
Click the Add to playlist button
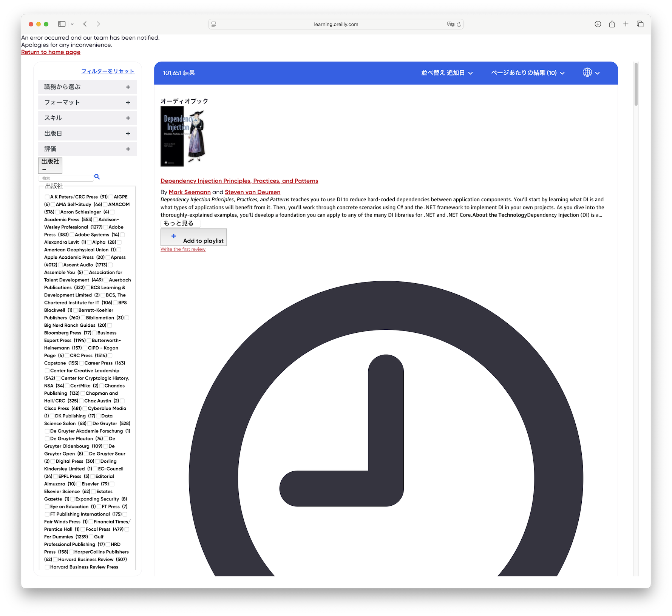point(194,237)
